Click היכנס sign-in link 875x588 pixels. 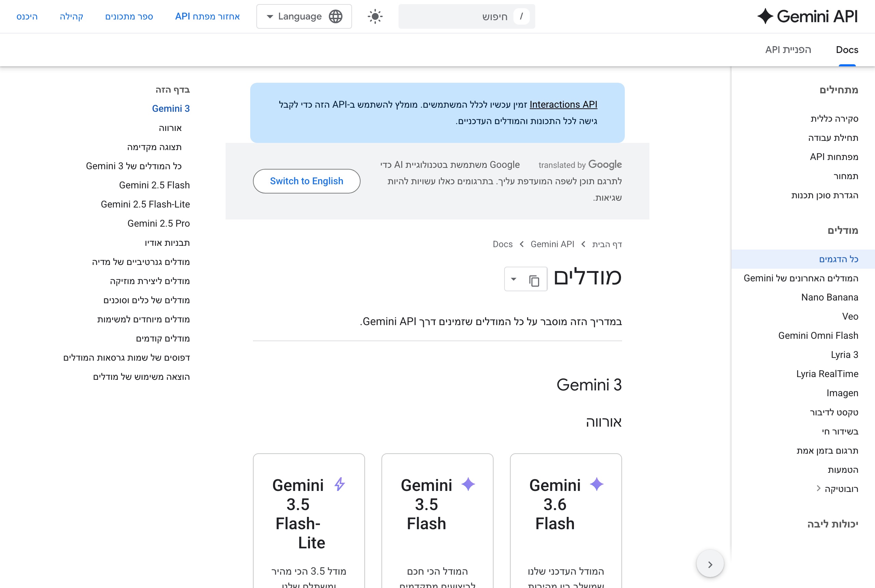tap(27, 16)
